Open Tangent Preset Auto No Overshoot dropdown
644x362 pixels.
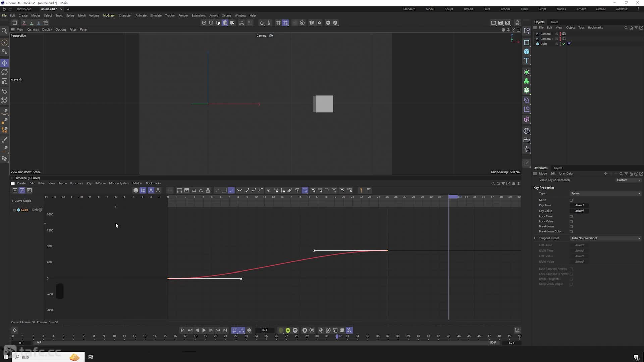click(605, 238)
